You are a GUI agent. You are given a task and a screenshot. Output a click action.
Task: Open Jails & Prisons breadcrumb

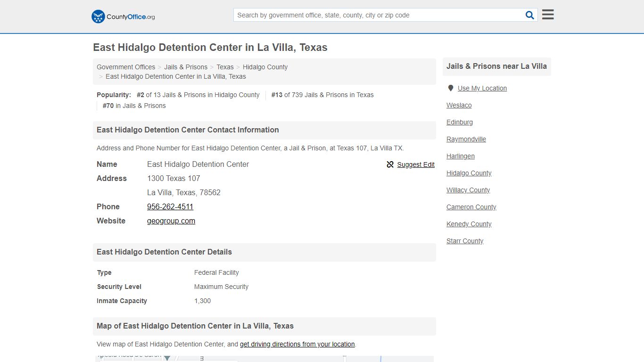click(x=186, y=67)
